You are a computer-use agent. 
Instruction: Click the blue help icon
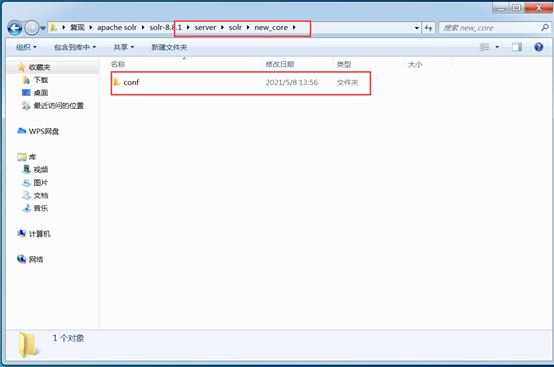point(538,47)
